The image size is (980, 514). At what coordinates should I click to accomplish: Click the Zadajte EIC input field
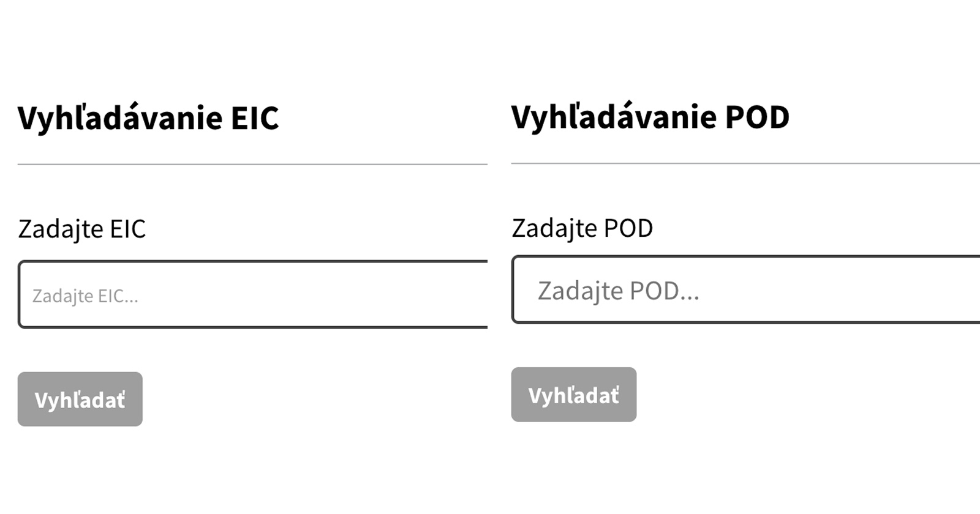(x=252, y=294)
